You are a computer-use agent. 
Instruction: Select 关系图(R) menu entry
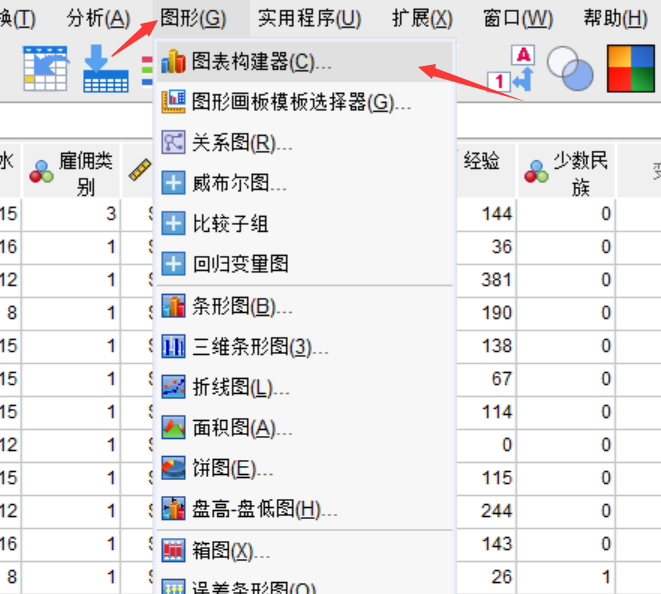[x=305, y=142]
